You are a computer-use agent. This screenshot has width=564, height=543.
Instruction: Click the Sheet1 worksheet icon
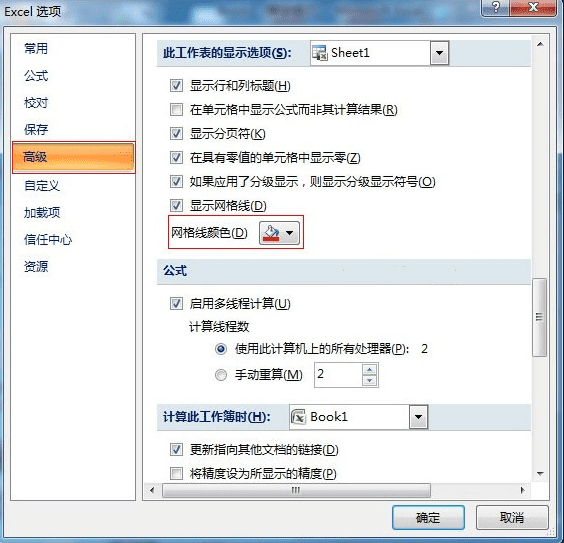click(319, 53)
